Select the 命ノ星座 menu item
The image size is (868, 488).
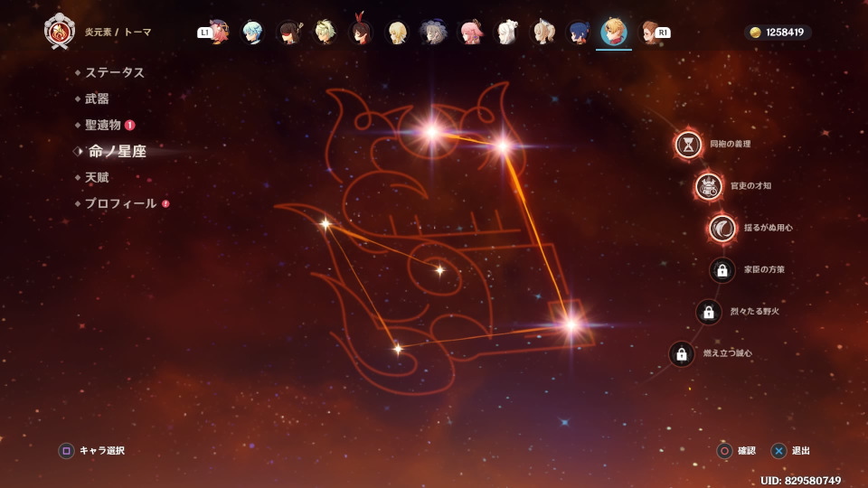pyautogui.click(x=118, y=151)
